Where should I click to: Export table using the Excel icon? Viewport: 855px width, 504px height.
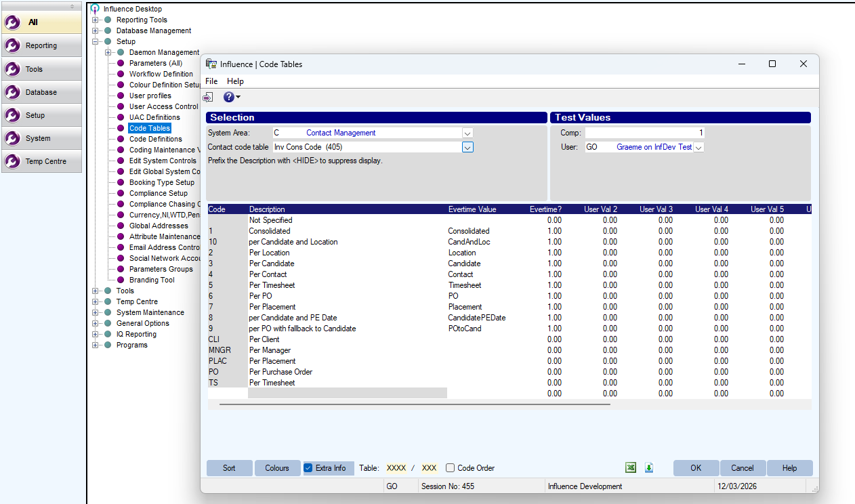[630, 468]
